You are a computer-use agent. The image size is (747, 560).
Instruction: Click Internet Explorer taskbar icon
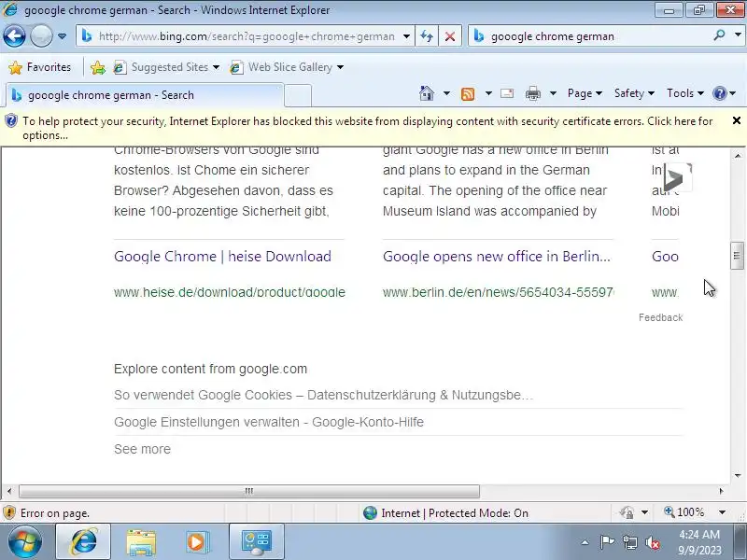point(83,542)
